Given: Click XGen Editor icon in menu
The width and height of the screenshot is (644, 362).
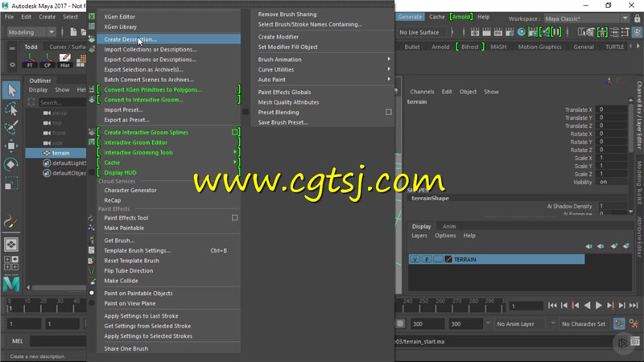Looking at the screenshot, I should (x=92, y=16).
